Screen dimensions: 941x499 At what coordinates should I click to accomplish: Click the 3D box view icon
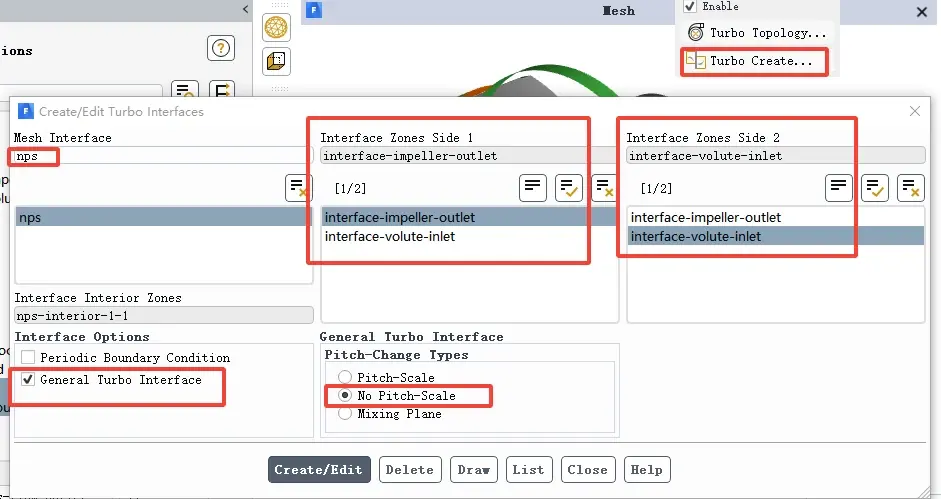[276, 61]
